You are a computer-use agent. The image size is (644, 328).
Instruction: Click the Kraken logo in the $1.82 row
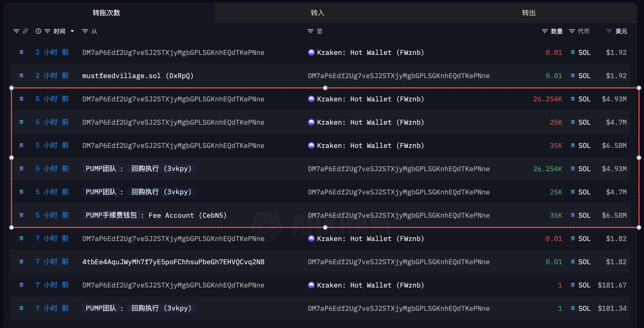tap(311, 238)
